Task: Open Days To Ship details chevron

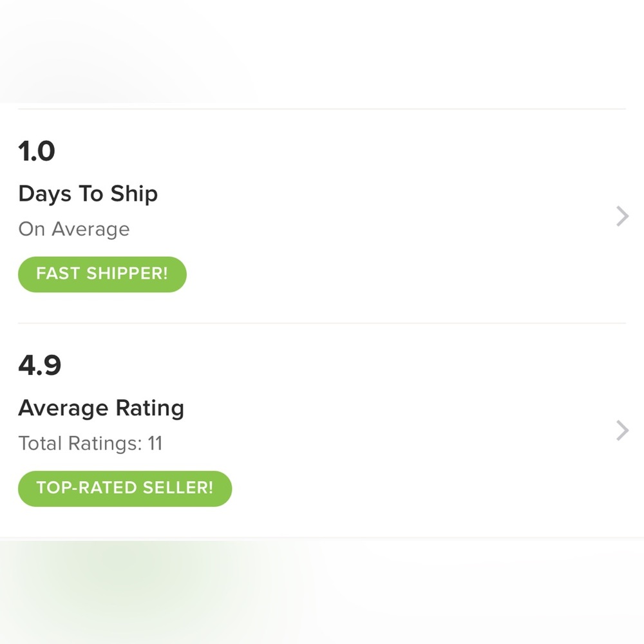Action: (x=621, y=216)
